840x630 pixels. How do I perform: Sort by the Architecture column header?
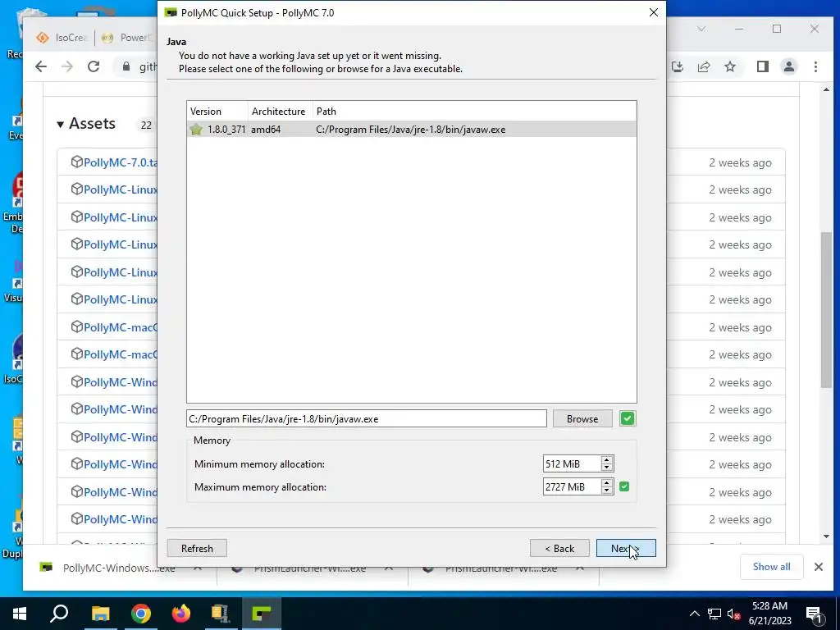(x=281, y=112)
